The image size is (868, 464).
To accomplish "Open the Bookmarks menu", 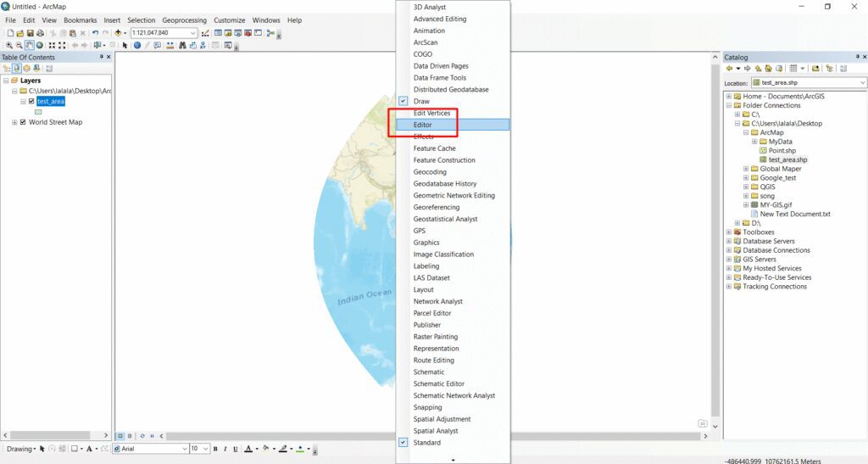I will [80, 20].
